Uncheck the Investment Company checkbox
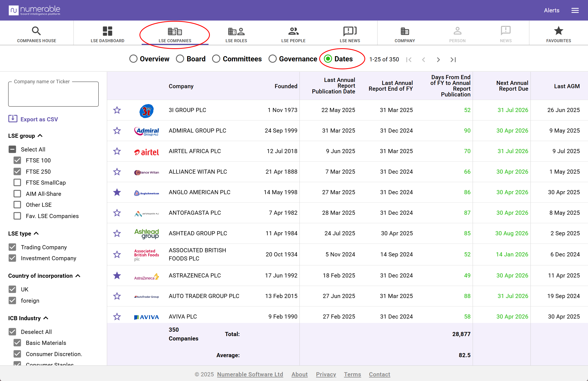Viewport: 588px width, 381px height. 12,258
